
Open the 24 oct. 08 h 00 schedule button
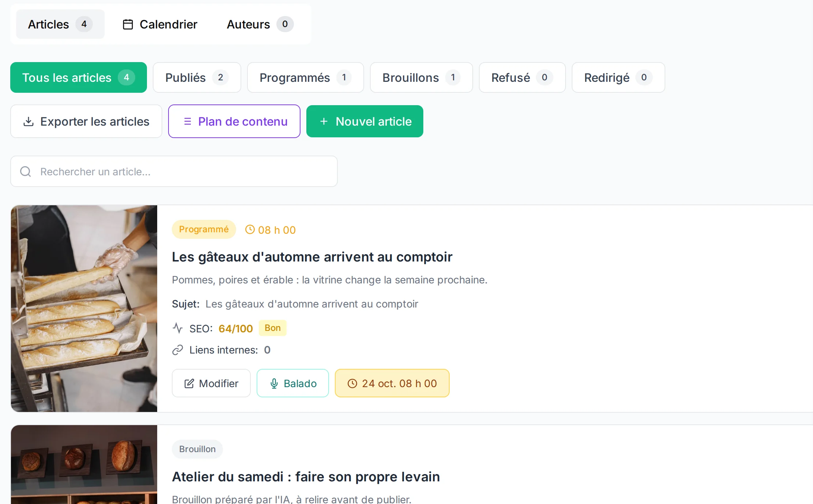392,383
